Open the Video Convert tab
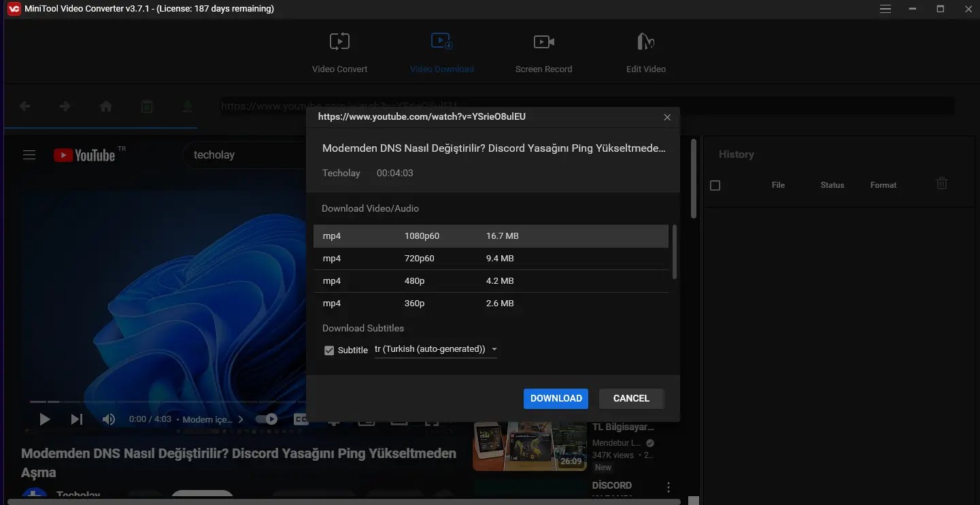This screenshot has height=505, width=980. (339, 52)
